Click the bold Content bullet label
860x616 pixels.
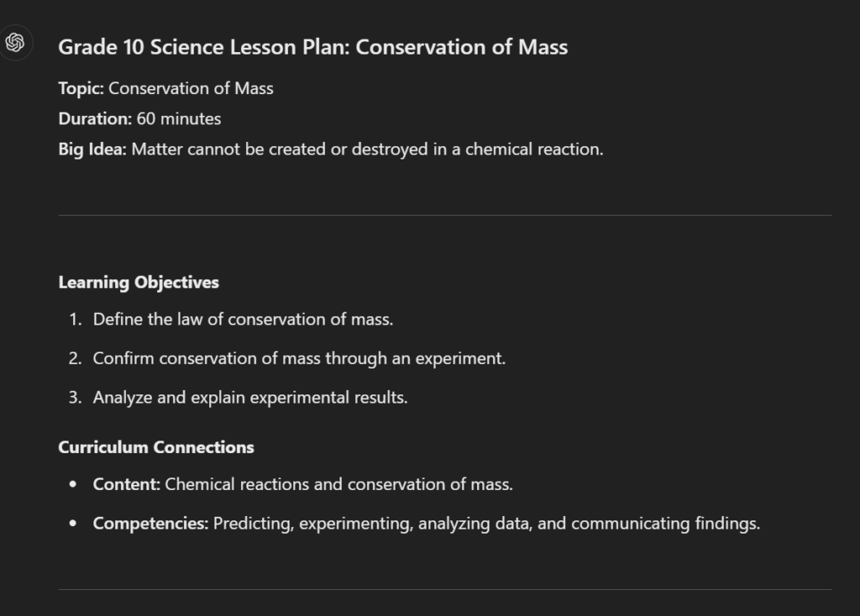[127, 484]
